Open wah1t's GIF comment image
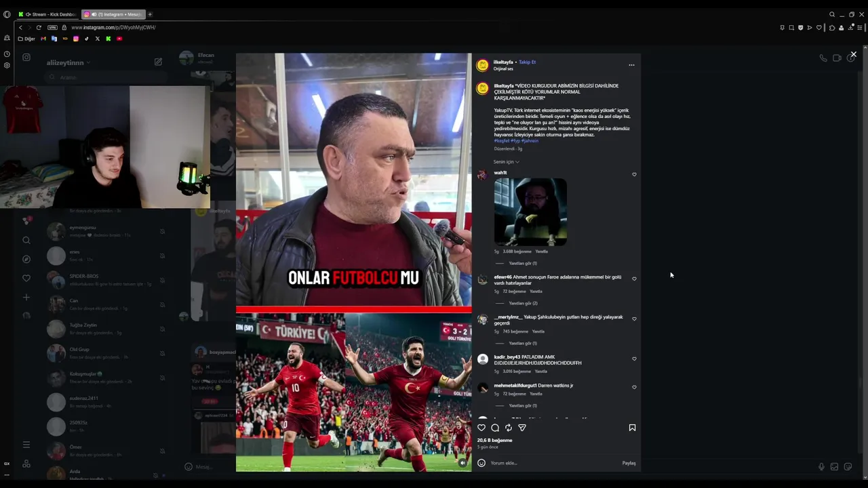The width and height of the screenshot is (868, 488). [530, 212]
